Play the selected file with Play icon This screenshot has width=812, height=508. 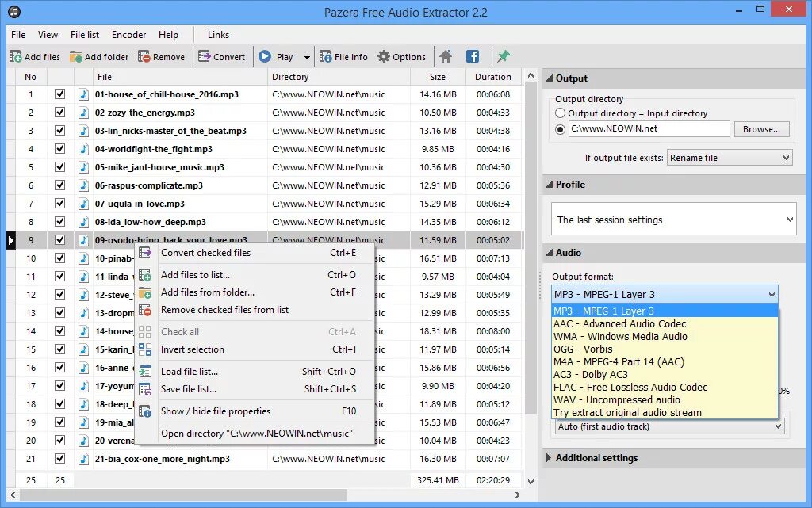click(x=265, y=56)
